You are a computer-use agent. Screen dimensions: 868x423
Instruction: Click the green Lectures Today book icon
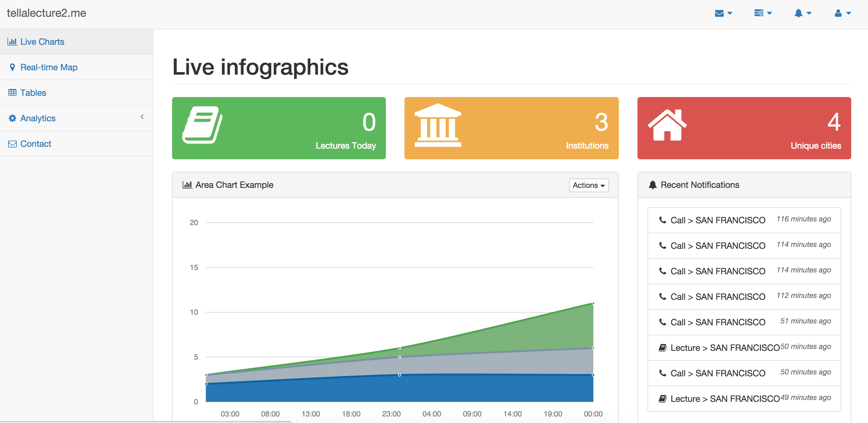click(x=202, y=125)
